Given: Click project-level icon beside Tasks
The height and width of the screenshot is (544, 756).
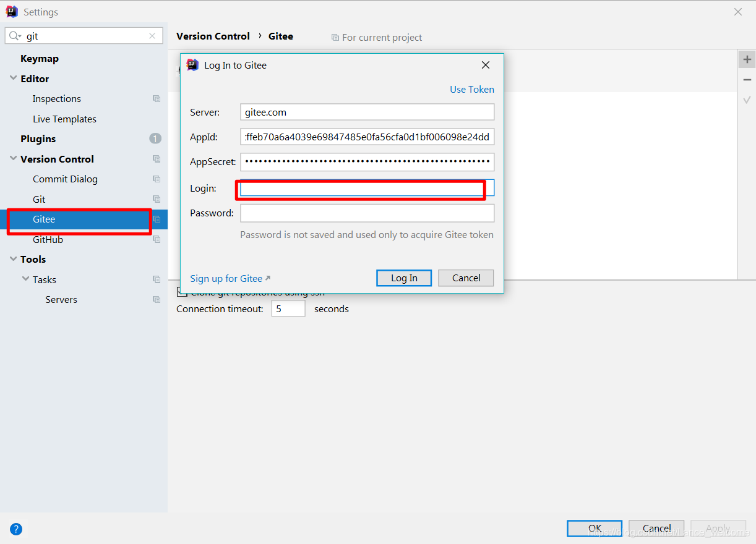Looking at the screenshot, I should pyautogui.click(x=157, y=279).
